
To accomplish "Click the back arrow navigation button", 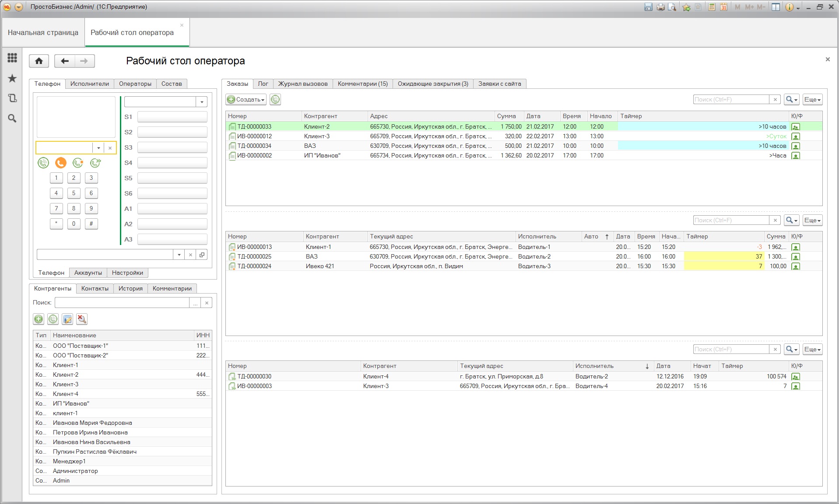I will point(65,61).
